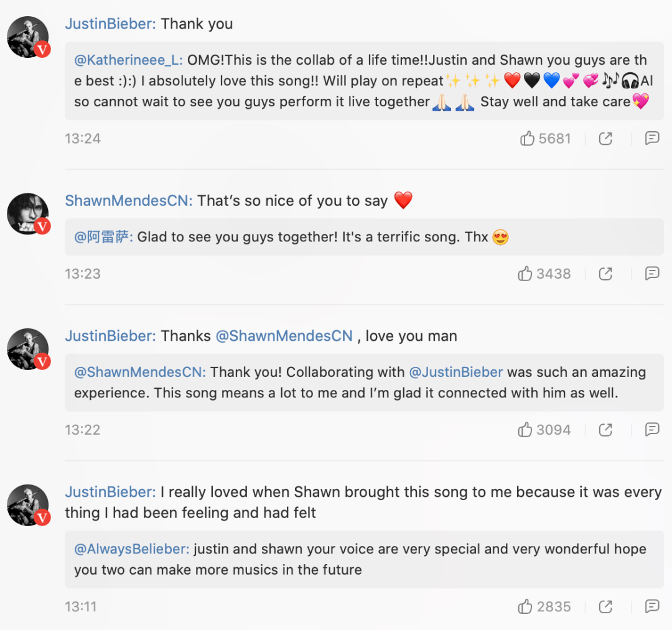Repost the 13:22 "love you man" comment
Image resolution: width=672 pixels, height=630 pixels.
coord(605,430)
